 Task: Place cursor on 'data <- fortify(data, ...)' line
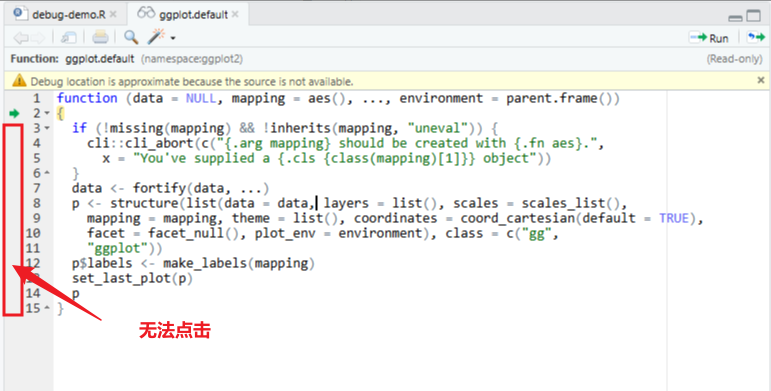(170, 188)
